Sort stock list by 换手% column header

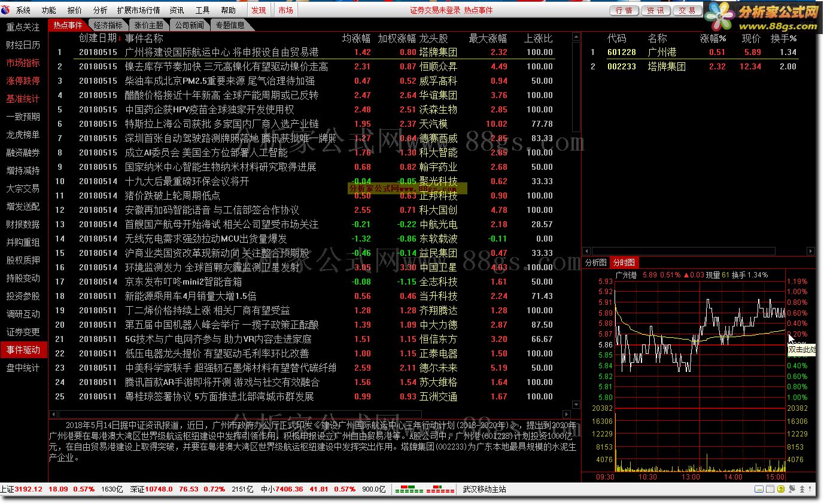[x=784, y=38]
